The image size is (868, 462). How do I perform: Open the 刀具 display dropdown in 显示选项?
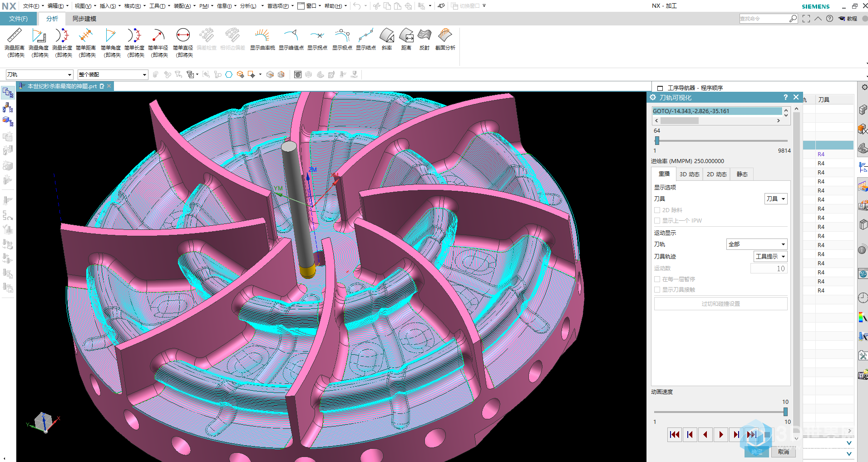(776, 199)
